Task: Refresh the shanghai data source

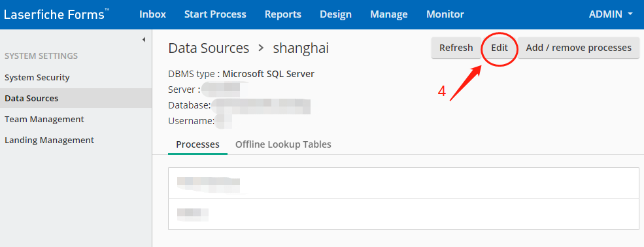Action: click(456, 48)
